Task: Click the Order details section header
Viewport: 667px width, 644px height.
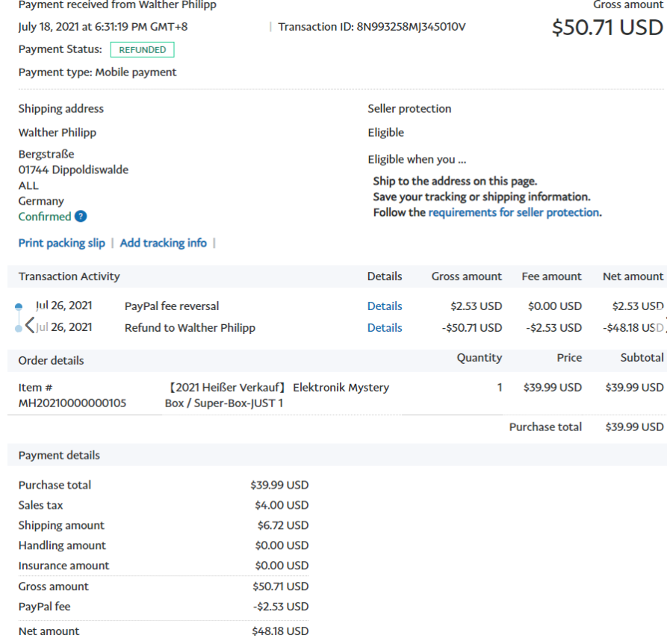Action: point(51,360)
